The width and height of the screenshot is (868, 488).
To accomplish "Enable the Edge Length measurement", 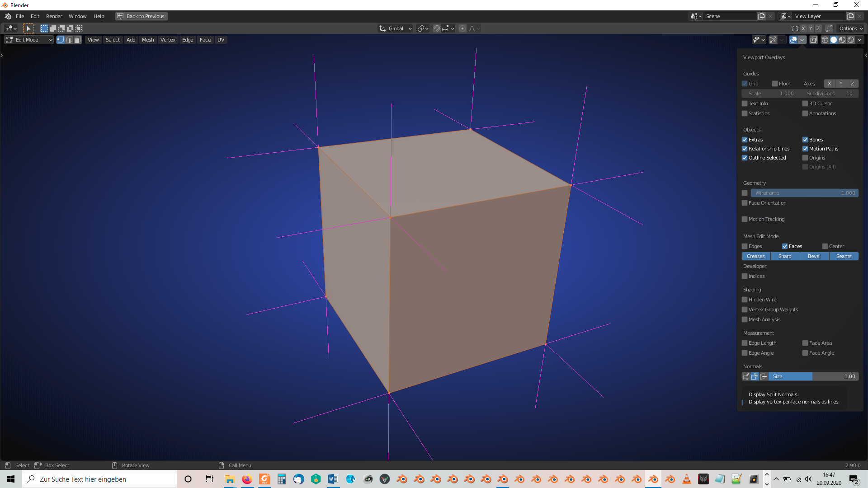I will point(745,343).
